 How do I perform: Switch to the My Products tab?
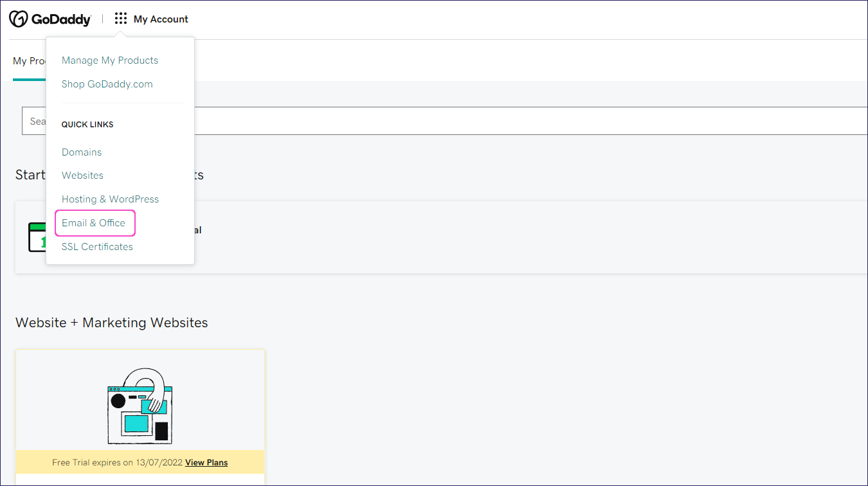click(30, 60)
